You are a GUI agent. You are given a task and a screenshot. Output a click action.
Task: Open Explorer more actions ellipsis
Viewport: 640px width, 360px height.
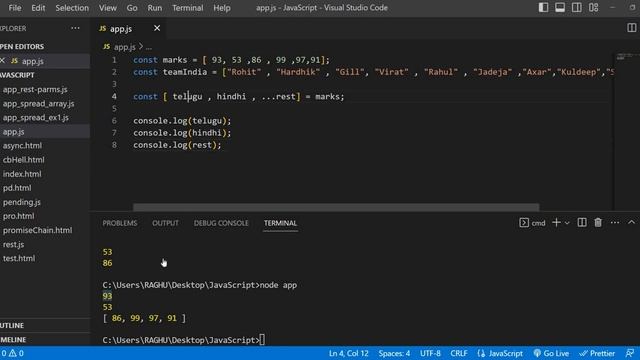coord(75,28)
